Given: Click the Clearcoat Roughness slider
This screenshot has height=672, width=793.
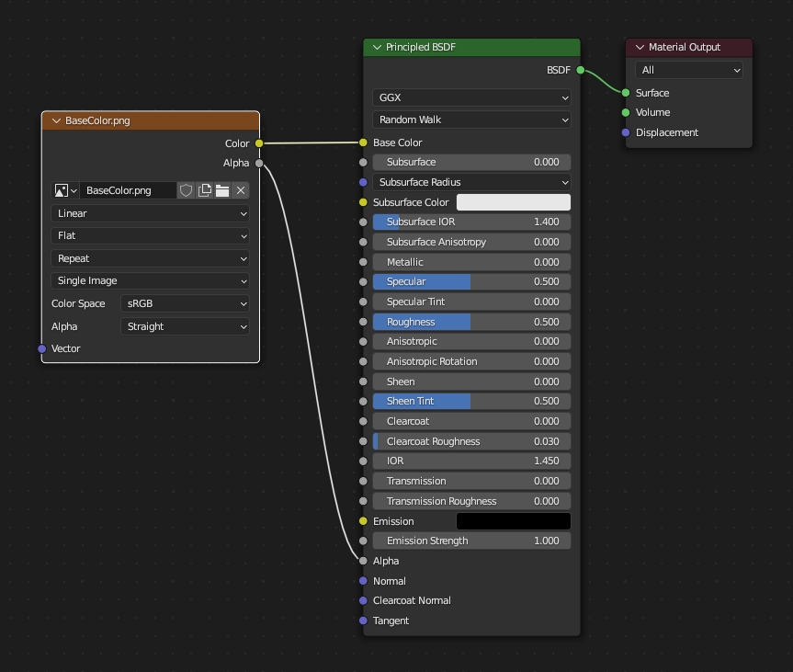Looking at the screenshot, I should pos(472,441).
